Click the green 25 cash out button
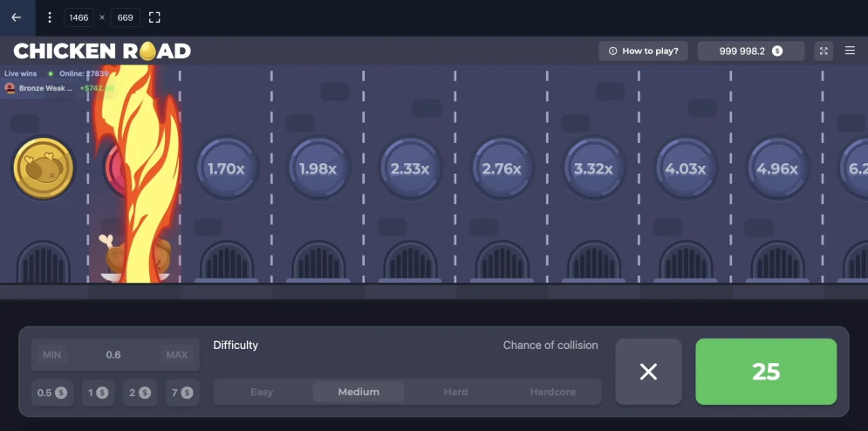868x431 pixels. (x=766, y=372)
